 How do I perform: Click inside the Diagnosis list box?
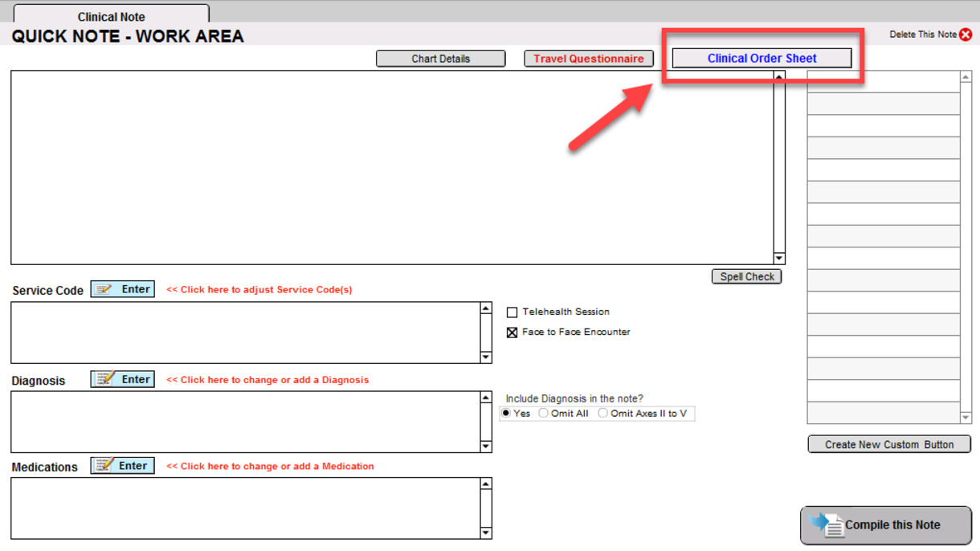(x=245, y=422)
